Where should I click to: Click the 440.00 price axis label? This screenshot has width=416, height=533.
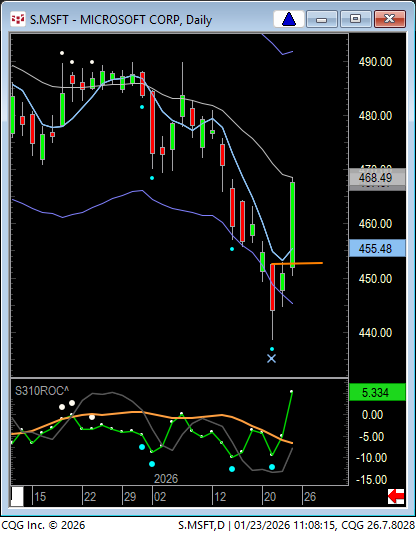[375, 332]
